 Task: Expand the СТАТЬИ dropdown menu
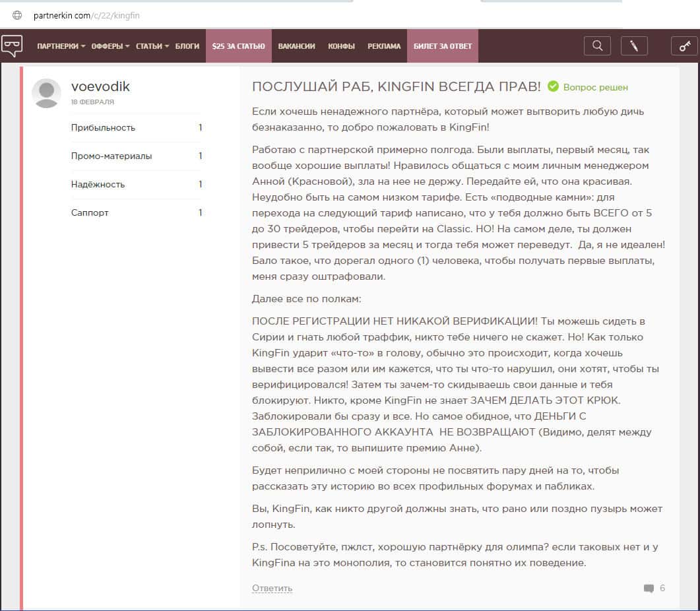click(152, 46)
